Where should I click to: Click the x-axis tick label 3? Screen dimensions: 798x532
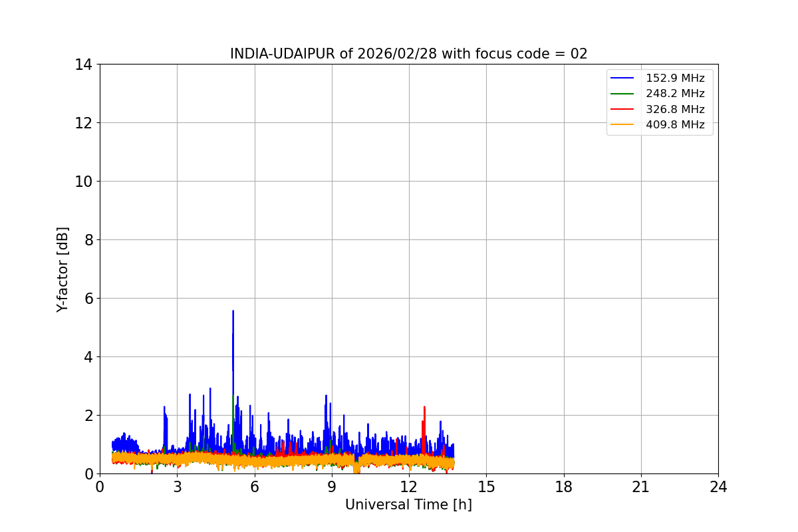pos(177,487)
